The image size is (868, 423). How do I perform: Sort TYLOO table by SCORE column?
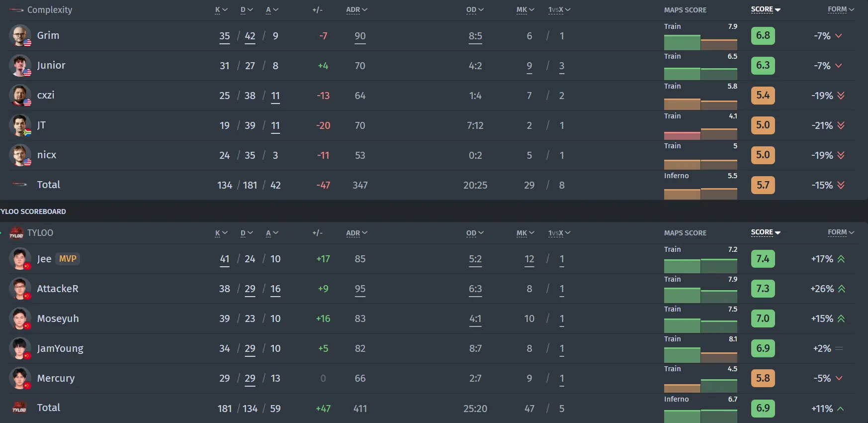click(x=765, y=232)
